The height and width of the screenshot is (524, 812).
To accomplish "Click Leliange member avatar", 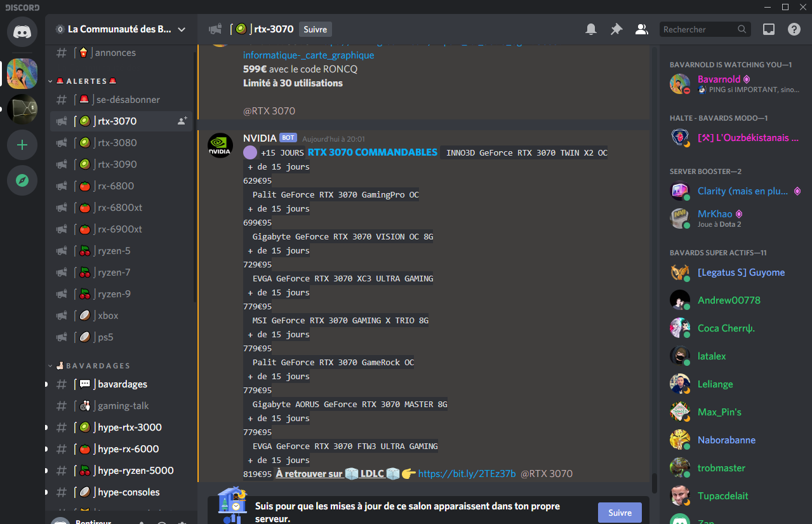I will pyautogui.click(x=680, y=384).
